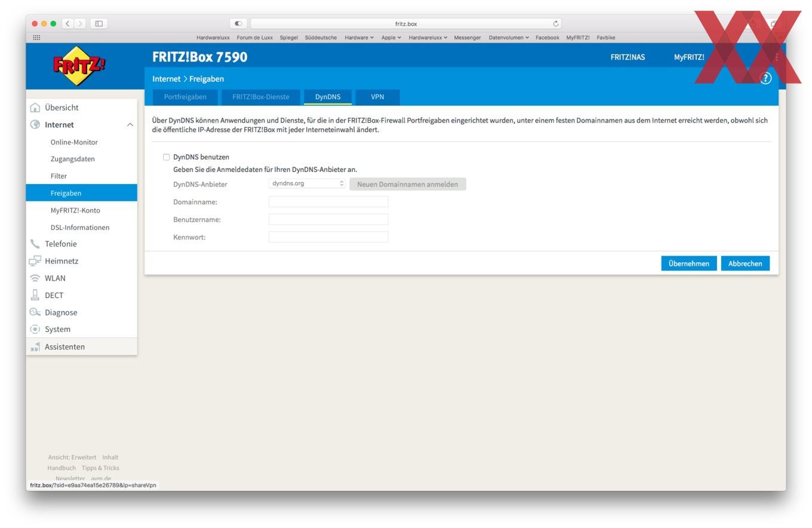Image resolution: width=812 pixels, height=528 pixels.
Task: Open the Spiegel bookmark
Action: pyautogui.click(x=288, y=38)
